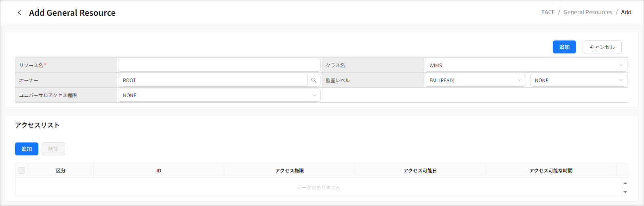Image resolution: width=644 pixels, height=206 pixels.
Task: Open the NONE dropdown beside FAIL(READ)
Action: point(578,80)
